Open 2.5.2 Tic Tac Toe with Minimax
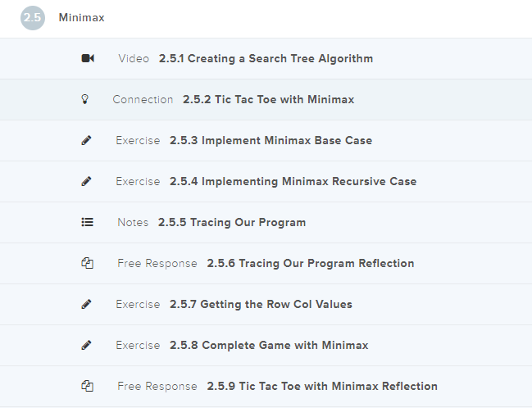The image size is (532, 408). tap(268, 99)
